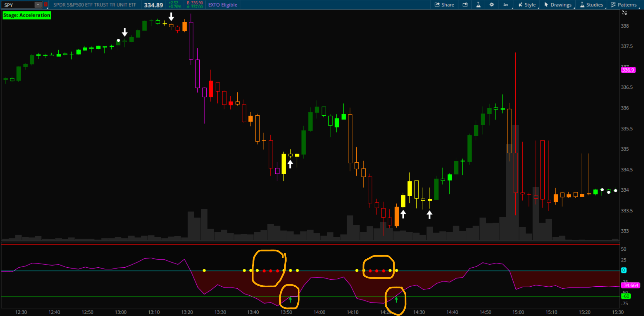Image resolution: width=644 pixels, height=316 pixels.
Task: Select the white up-arrow signal near the 14:20 low
Action: click(404, 213)
